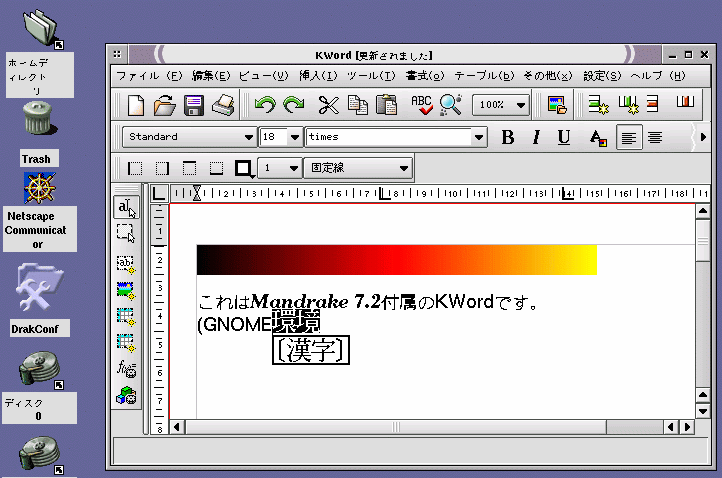Toggle centered text alignment
Viewport: 722px width, 478px height.
pos(655,138)
